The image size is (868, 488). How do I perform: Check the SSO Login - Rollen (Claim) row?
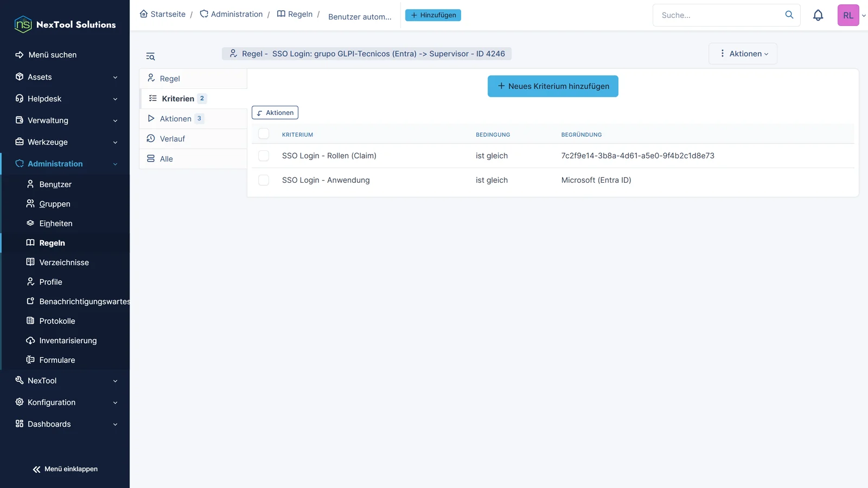point(264,156)
